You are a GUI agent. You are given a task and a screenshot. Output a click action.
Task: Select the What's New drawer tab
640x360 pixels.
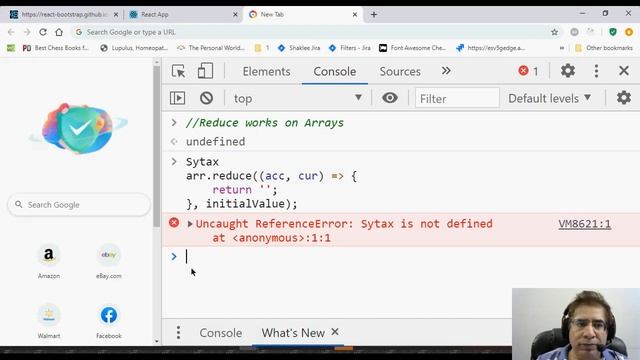293,333
